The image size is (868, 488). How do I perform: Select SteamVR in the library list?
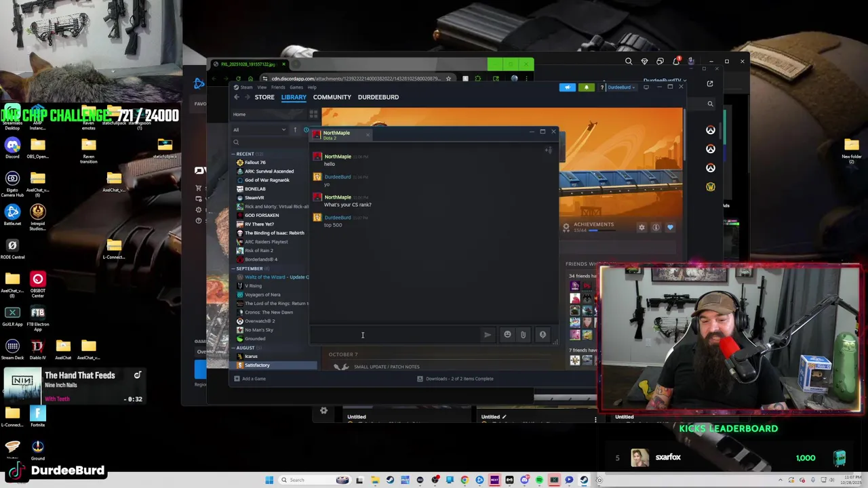[x=254, y=198]
